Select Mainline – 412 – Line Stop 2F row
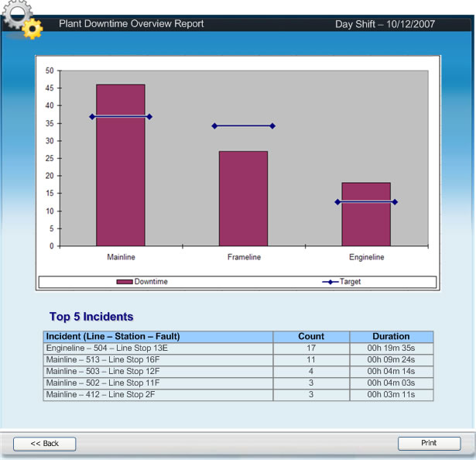The height and width of the screenshot is (460, 476). tap(158, 395)
